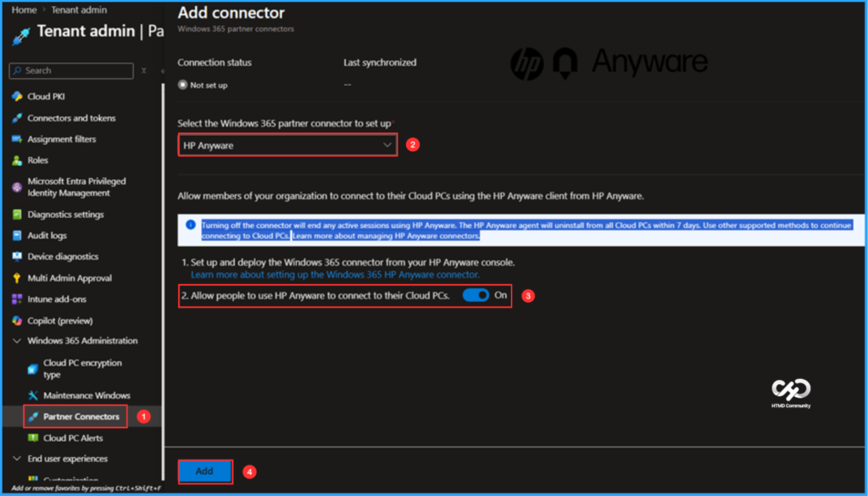Click the Device diagnostics icon
Screen dimensions: 868x496
pyautogui.click(x=17, y=256)
